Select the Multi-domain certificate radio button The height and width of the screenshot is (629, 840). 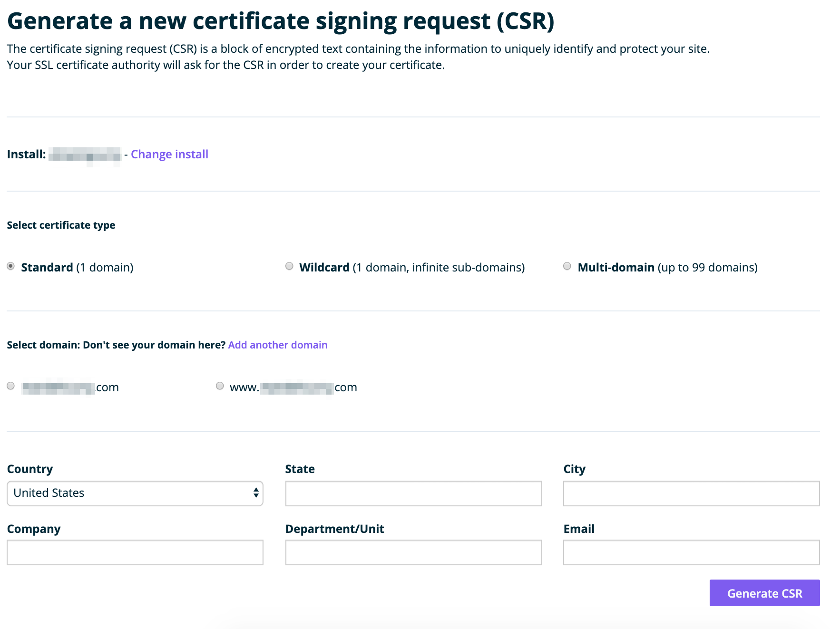tap(567, 266)
